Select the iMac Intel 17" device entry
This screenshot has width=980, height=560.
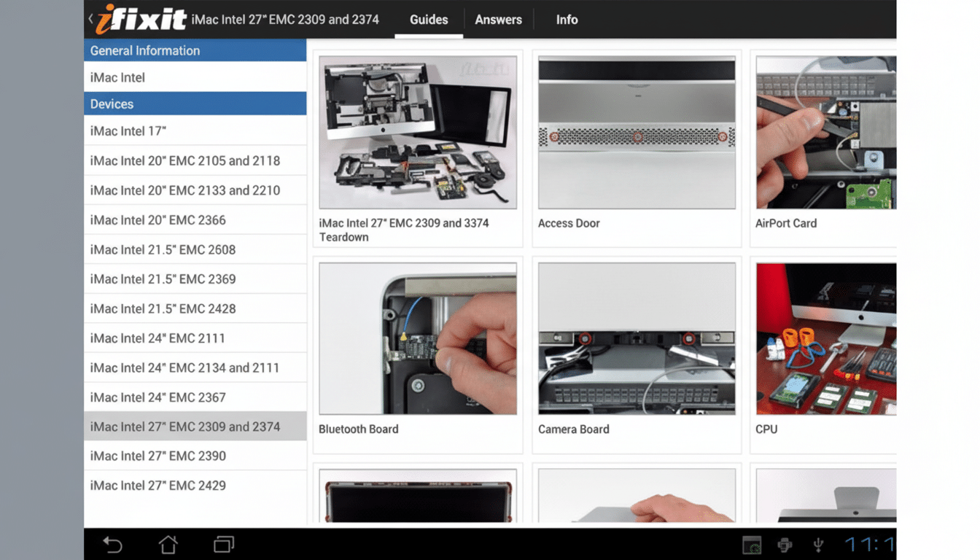coord(195,130)
